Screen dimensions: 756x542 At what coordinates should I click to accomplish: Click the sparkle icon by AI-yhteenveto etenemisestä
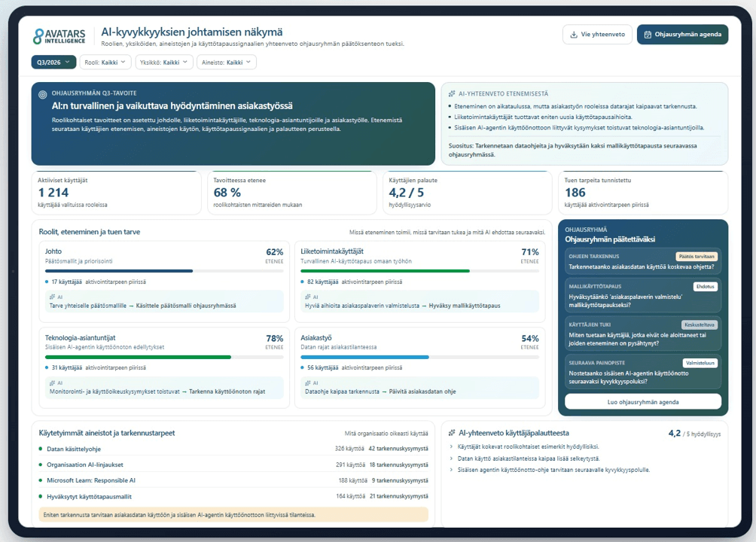click(452, 94)
